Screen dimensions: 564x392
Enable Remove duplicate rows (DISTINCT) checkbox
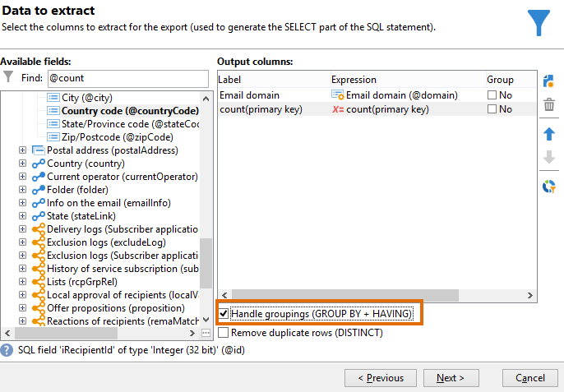coord(224,333)
